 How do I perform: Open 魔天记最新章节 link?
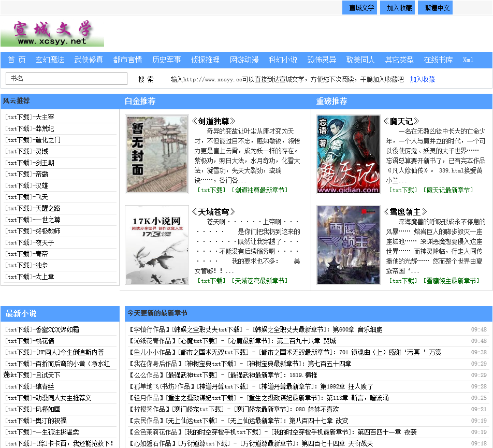pos(448,190)
